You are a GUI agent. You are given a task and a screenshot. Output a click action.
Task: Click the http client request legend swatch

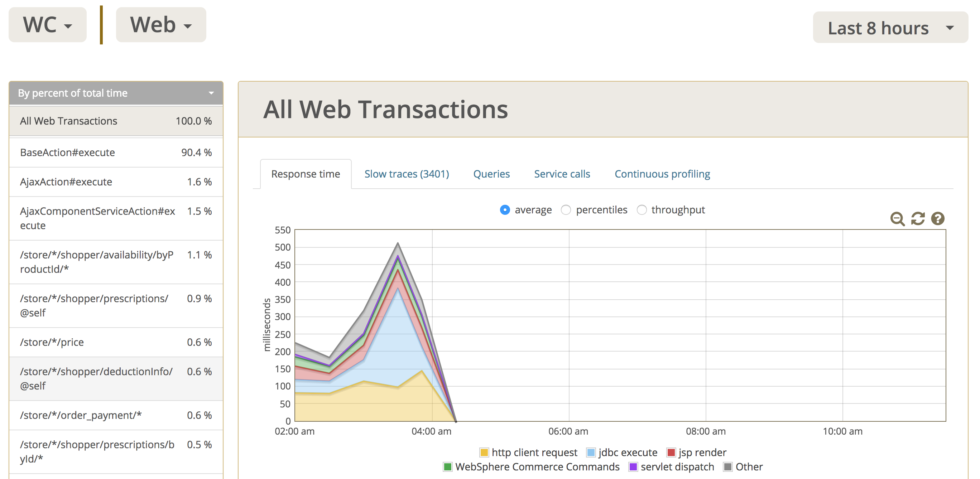(484, 453)
